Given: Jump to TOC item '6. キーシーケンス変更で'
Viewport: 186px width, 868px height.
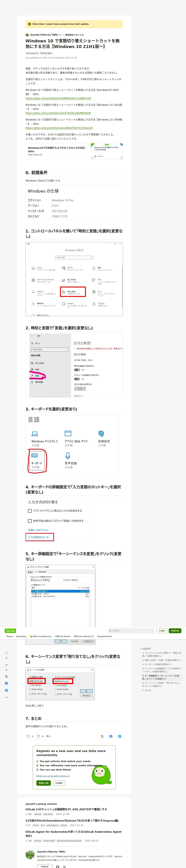Looking at the screenshot, I should [x=162, y=684].
